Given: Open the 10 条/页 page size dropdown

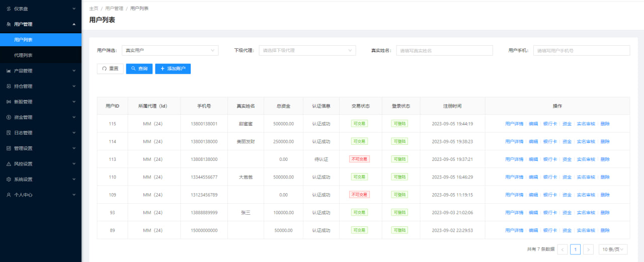Looking at the screenshot, I should [613, 249].
